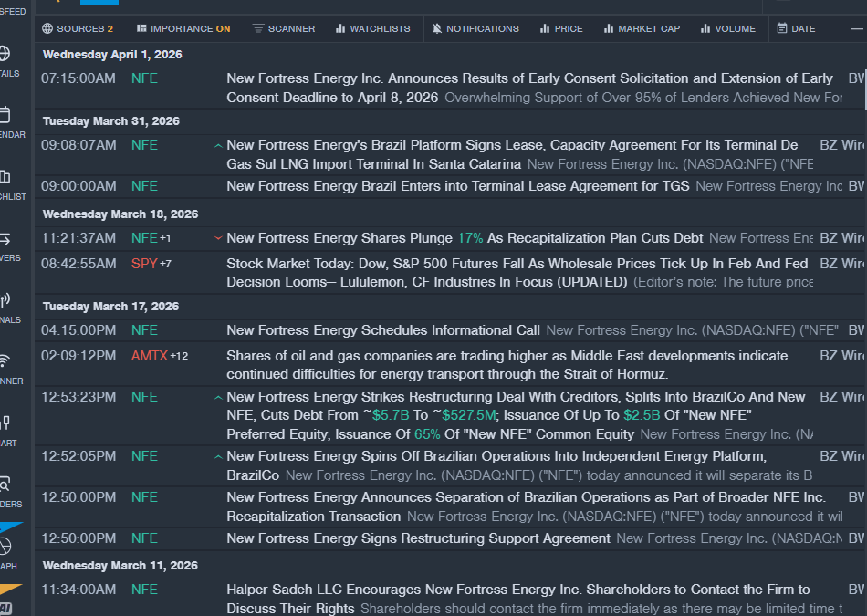867x616 pixels.
Task: Open Schedules Informational Call headline
Action: [382, 330]
